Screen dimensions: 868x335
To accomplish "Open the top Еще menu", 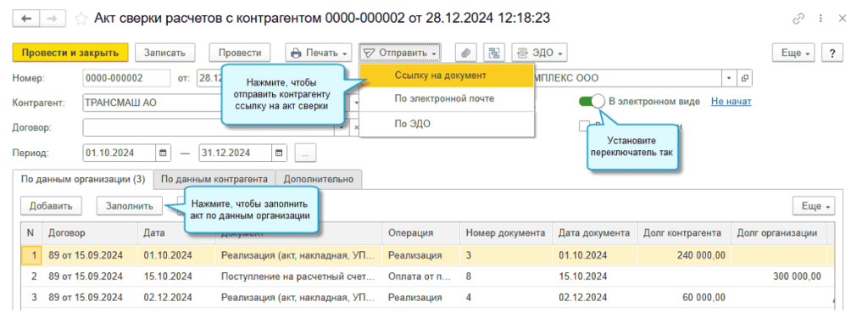I will click(x=793, y=53).
